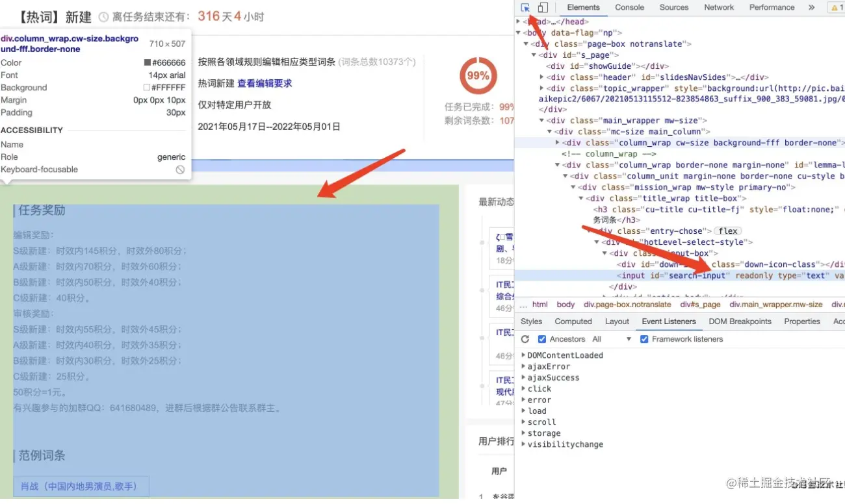The height and width of the screenshot is (504, 845).
Task: Collapse the mc-size main_column div
Action: [x=549, y=132]
